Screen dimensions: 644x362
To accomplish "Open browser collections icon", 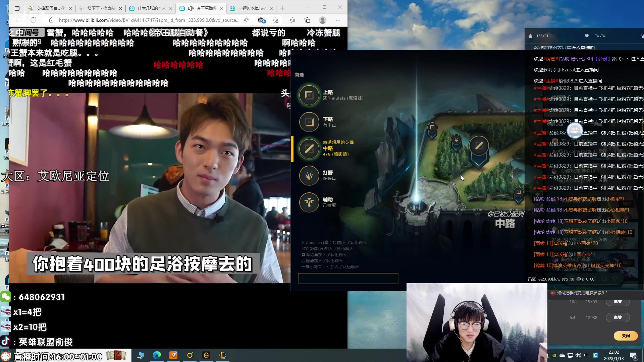I will (x=307, y=20).
